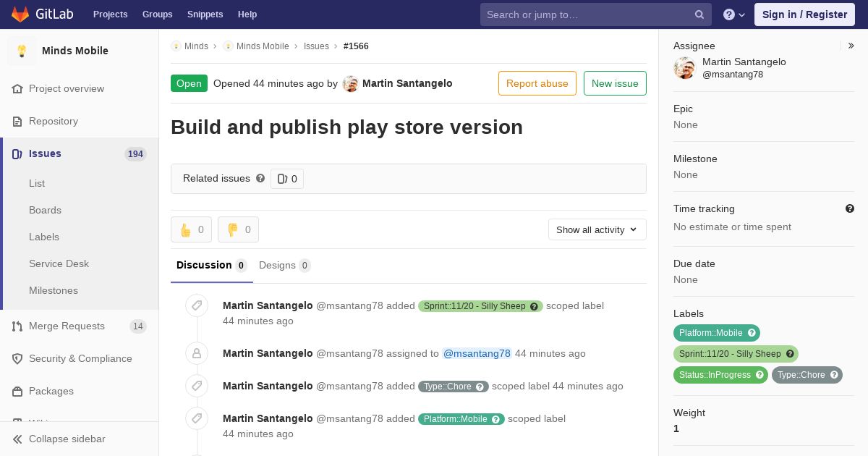Click help icon on activity Sprint label
Screen dimensions: 868x456
[x=535, y=306]
